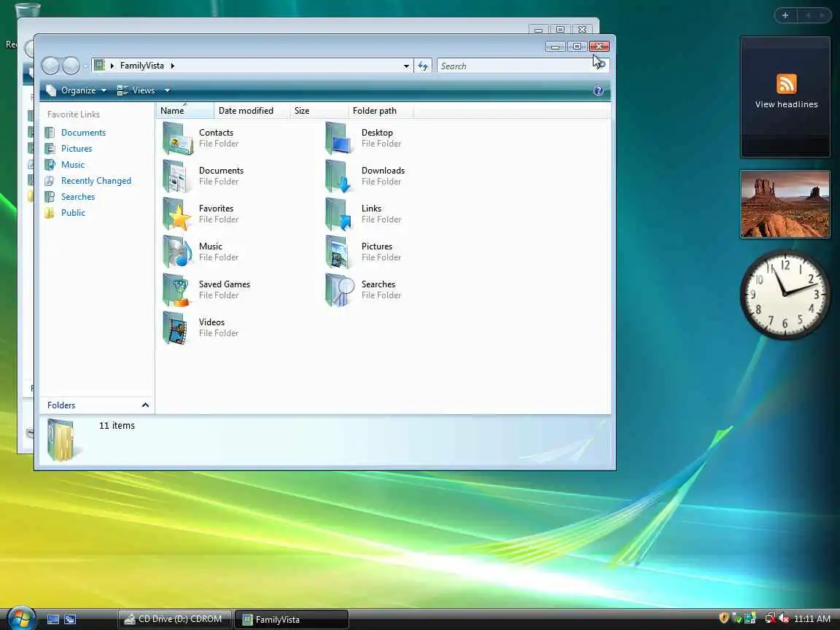Sort by the Size column header
The image size is (840, 630).
(319, 111)
